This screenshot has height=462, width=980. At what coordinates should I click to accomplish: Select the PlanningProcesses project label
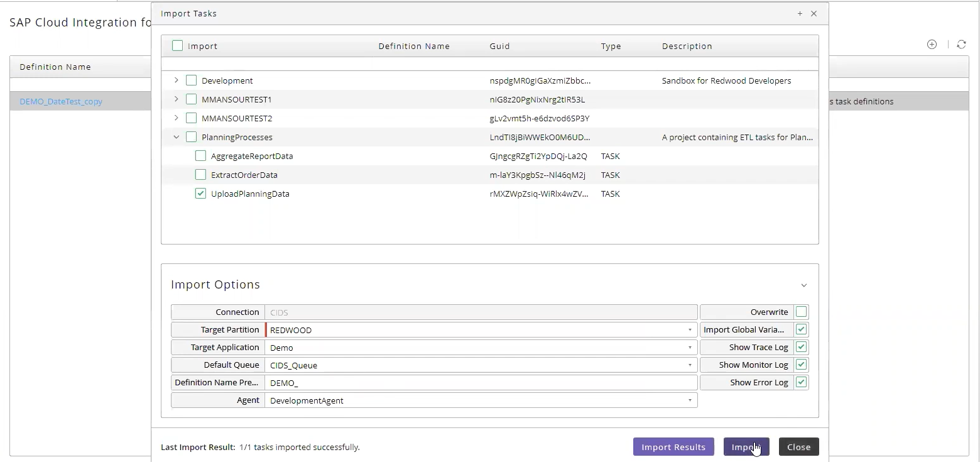pos(237,137)
